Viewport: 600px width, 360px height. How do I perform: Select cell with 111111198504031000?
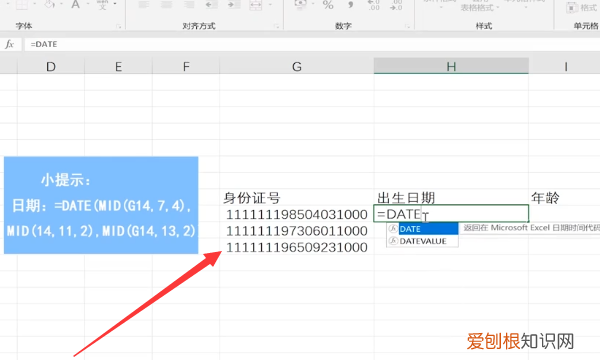297,214
